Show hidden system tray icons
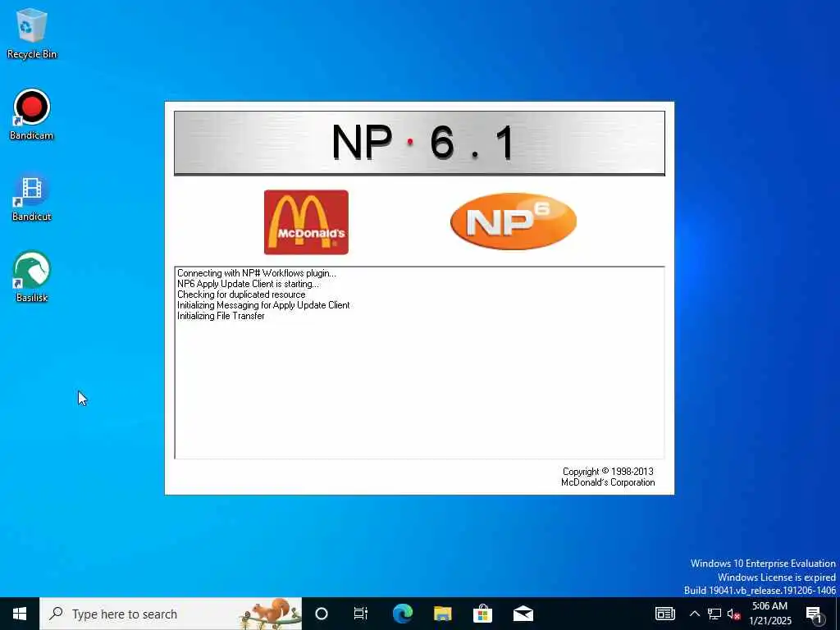 click(x=694, y=614)
